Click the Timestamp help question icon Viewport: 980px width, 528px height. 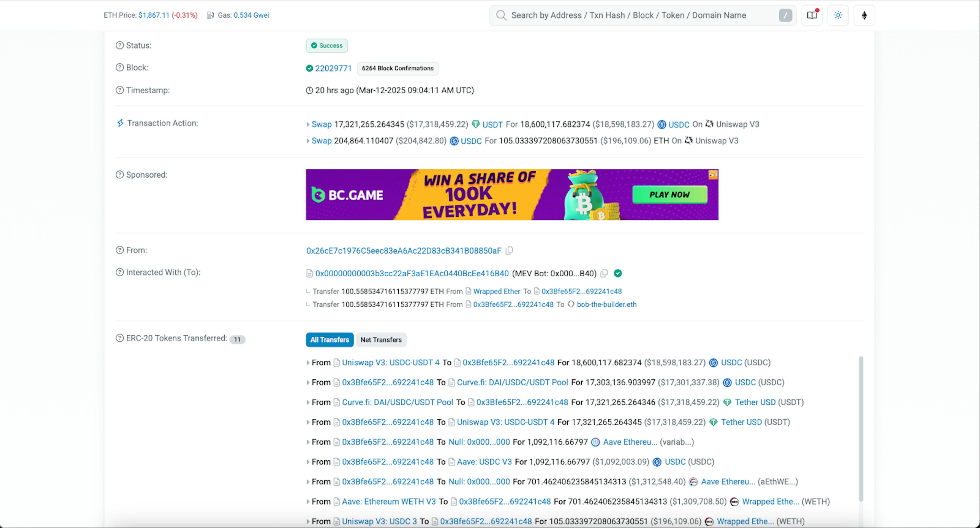tap(120, 90)
